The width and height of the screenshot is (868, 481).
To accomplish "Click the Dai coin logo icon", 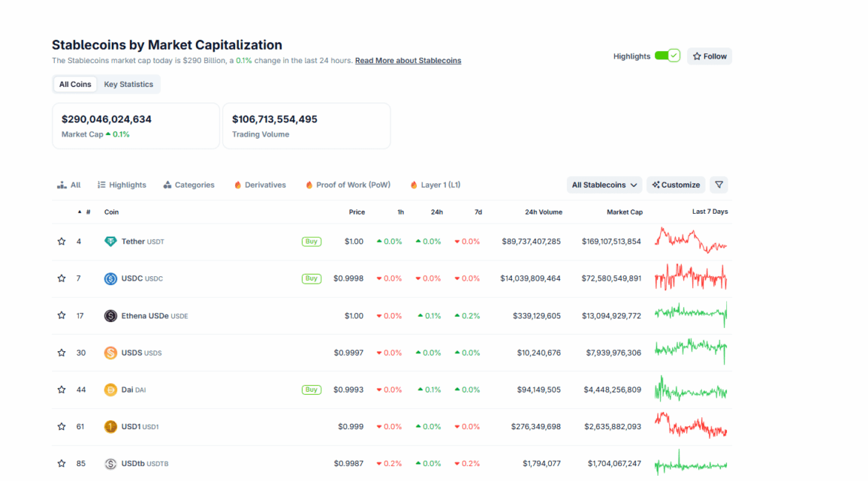I will (111, 390).
